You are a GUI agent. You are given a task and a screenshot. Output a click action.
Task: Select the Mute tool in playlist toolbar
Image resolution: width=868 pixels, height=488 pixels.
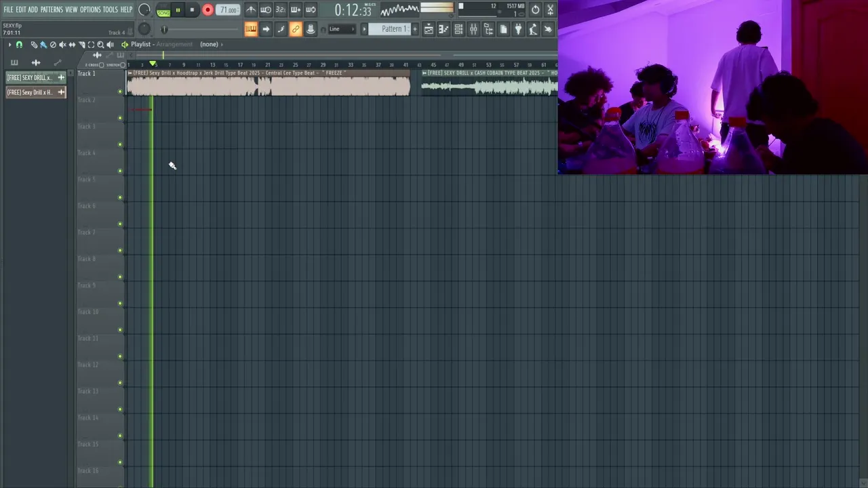click(62, 45)
